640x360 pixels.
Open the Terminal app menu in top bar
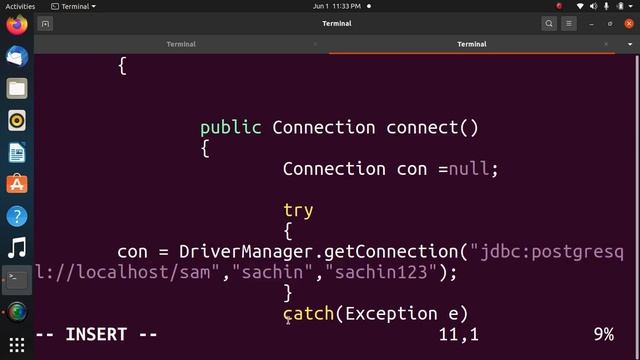(73, 6)
